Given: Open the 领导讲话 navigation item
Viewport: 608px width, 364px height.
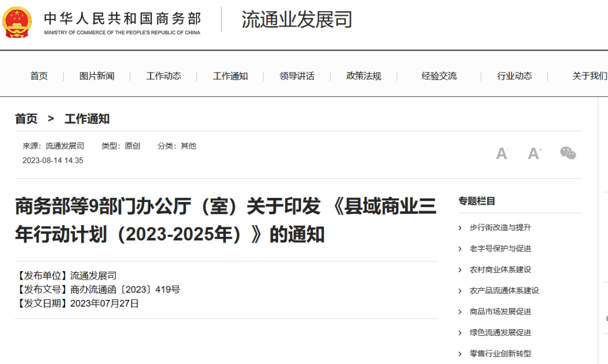Looking at the screenshot, I should tap(297, 76).
